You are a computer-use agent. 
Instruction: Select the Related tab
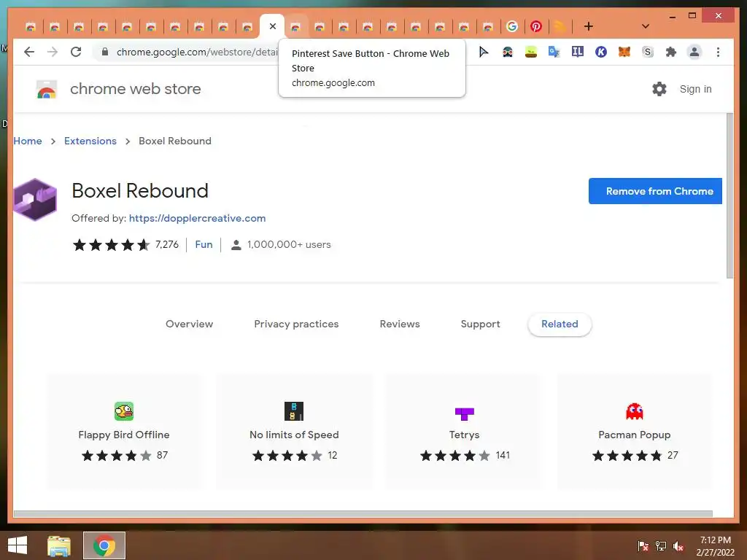pyautogui.click(x=560, y=324)
